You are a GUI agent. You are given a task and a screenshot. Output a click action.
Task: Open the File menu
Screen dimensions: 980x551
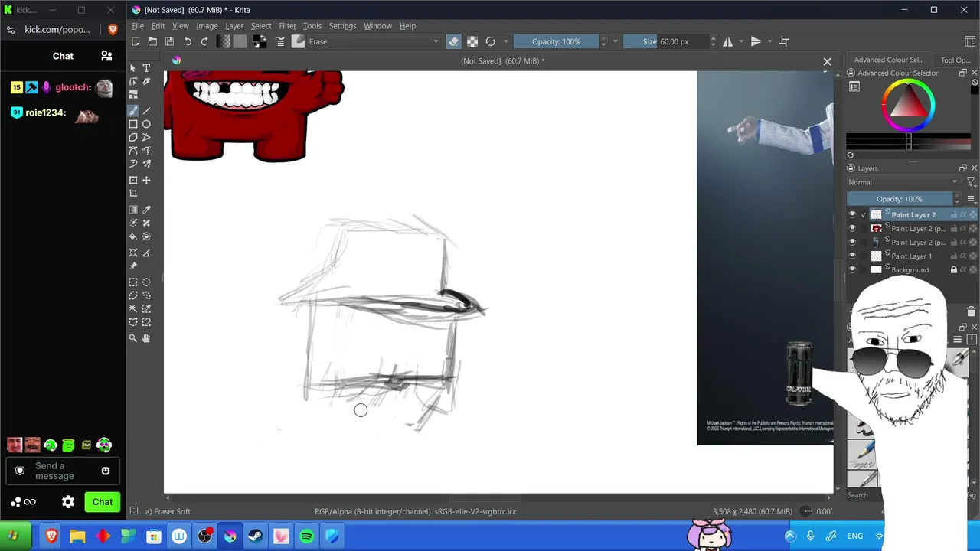138,26
